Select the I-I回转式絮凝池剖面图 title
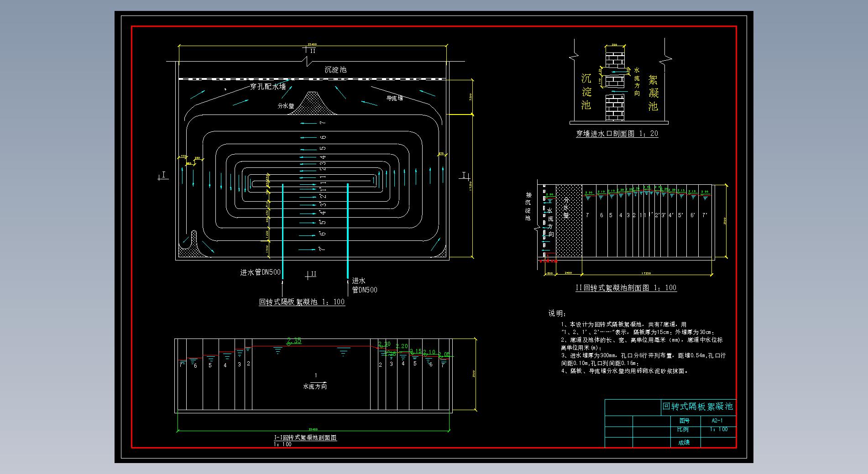 click(305, 438)
